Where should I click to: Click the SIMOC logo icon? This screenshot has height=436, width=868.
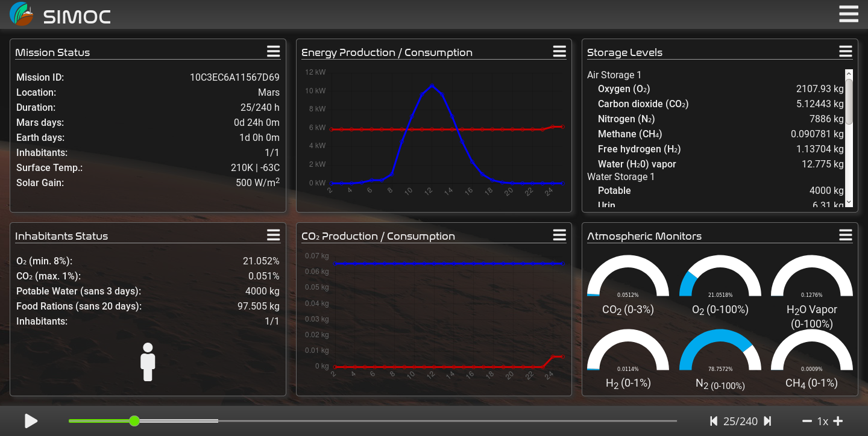point(22,14)
